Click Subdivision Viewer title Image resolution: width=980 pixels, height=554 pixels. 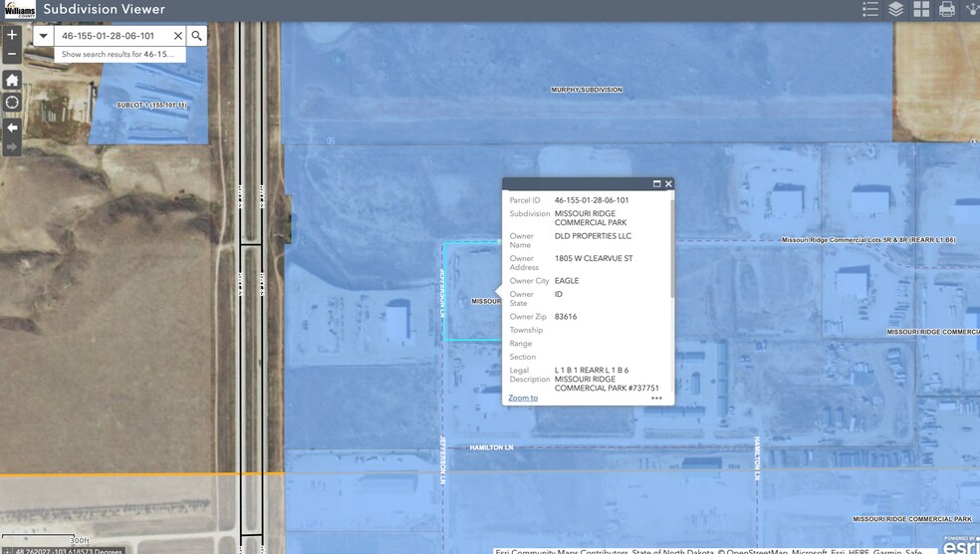click(104, 9)
